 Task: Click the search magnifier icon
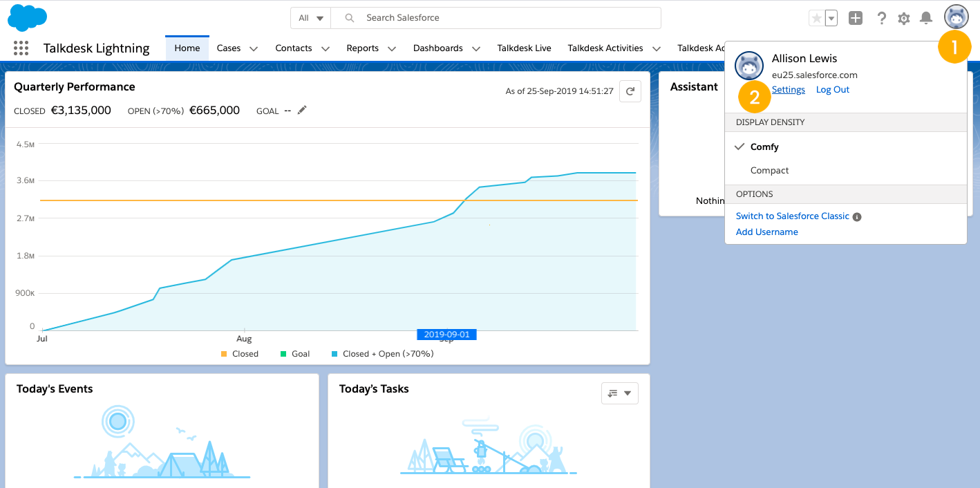(350, 18)
